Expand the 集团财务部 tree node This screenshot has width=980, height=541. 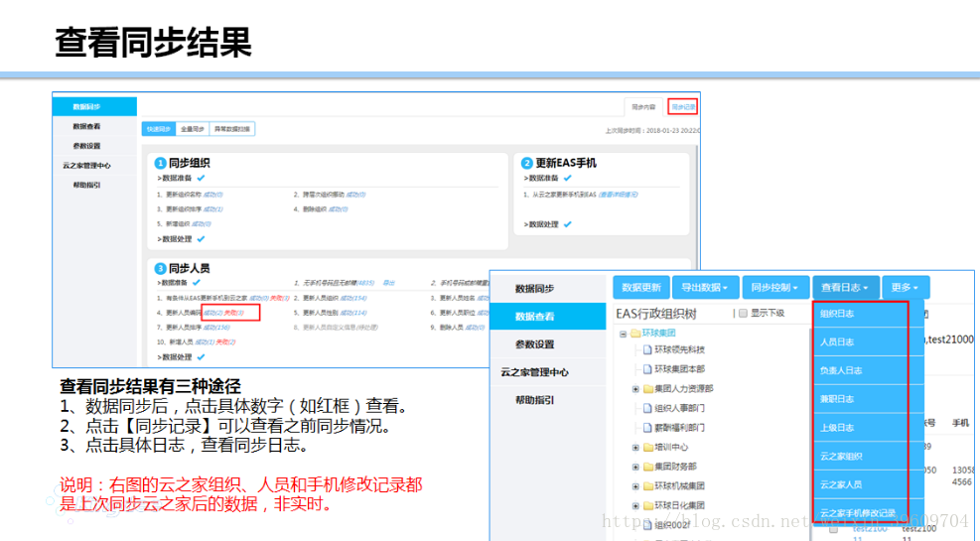tap(635, 467)
